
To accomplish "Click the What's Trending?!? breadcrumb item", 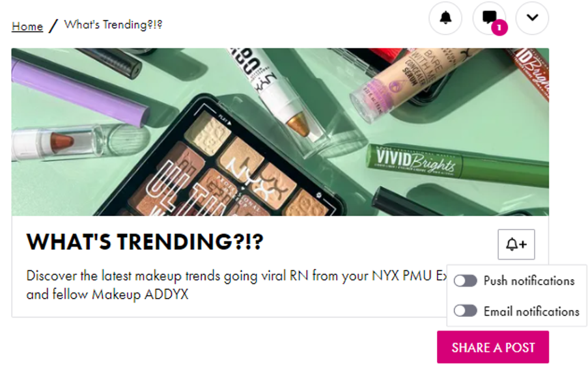I will coord(113,25).
